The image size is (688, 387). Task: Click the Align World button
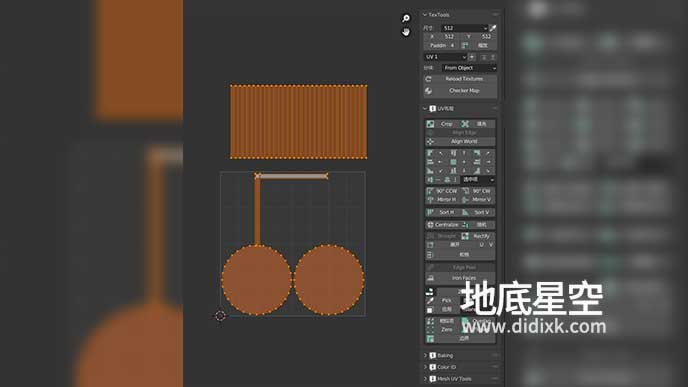tap(460, 141)
